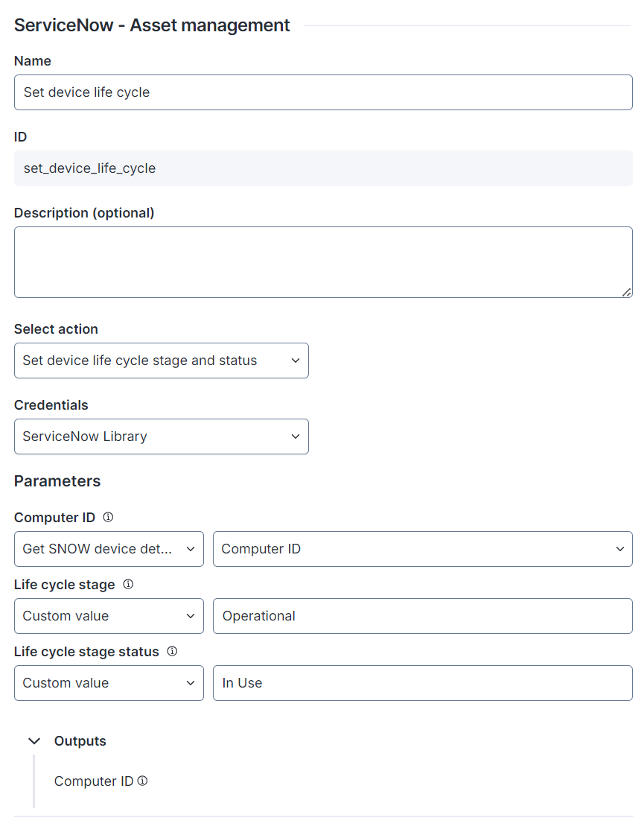Click the Operational value input field
This screenshot has height=838, width=644.
coord(422,616)
